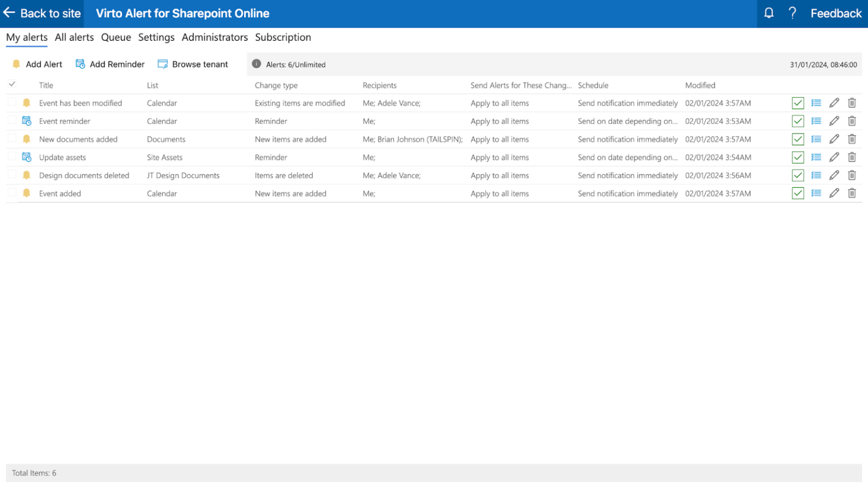Check the Event has been modified row checkbox
This screenshot has height=488, width=868.
[x=12, y=103]
